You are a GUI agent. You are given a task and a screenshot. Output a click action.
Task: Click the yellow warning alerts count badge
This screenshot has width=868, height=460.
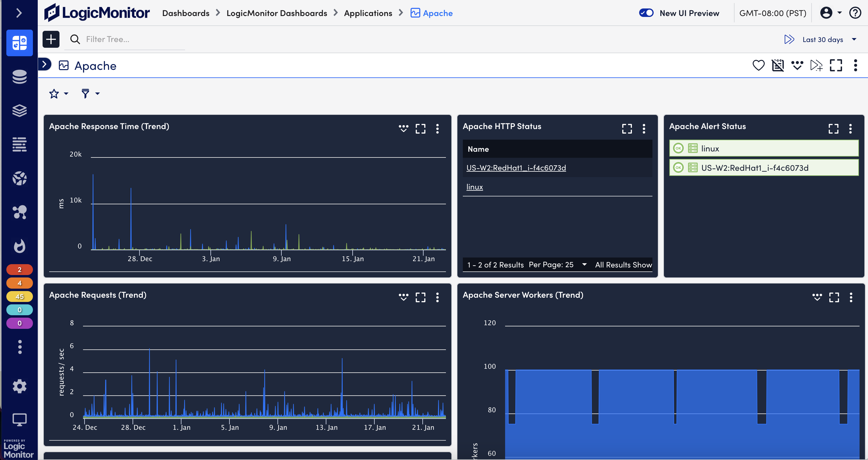coord(19,296)
